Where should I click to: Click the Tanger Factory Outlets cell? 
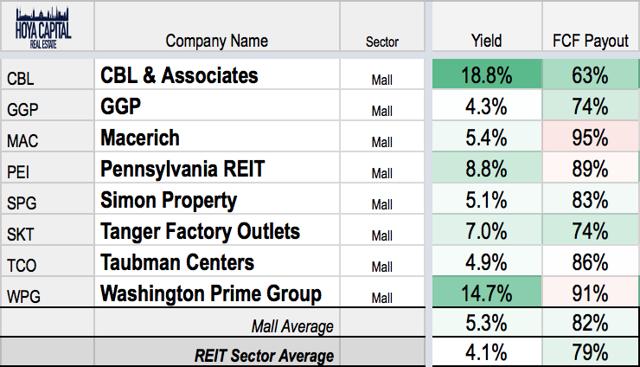[x=217, y=230]
